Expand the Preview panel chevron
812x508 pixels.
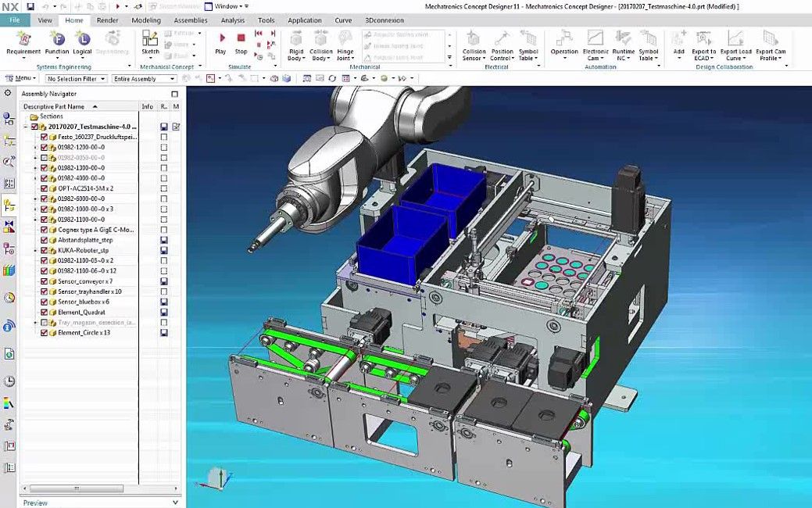coord(175,503)
